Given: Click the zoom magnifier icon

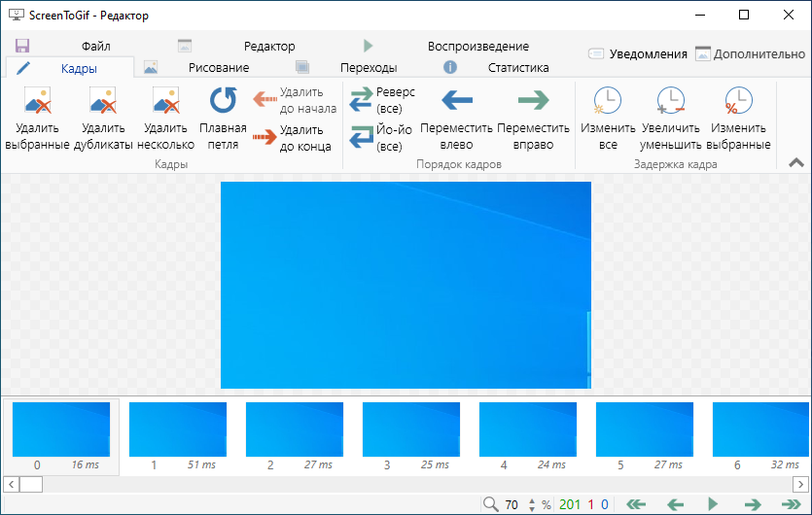Looking at the screenshot, I should (490, 504).
